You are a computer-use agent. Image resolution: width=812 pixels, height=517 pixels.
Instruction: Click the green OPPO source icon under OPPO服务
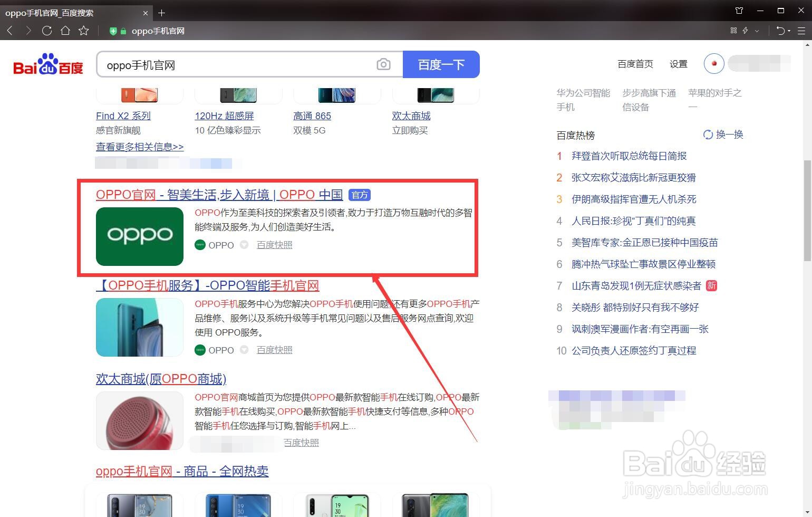(x=200, y=350)
